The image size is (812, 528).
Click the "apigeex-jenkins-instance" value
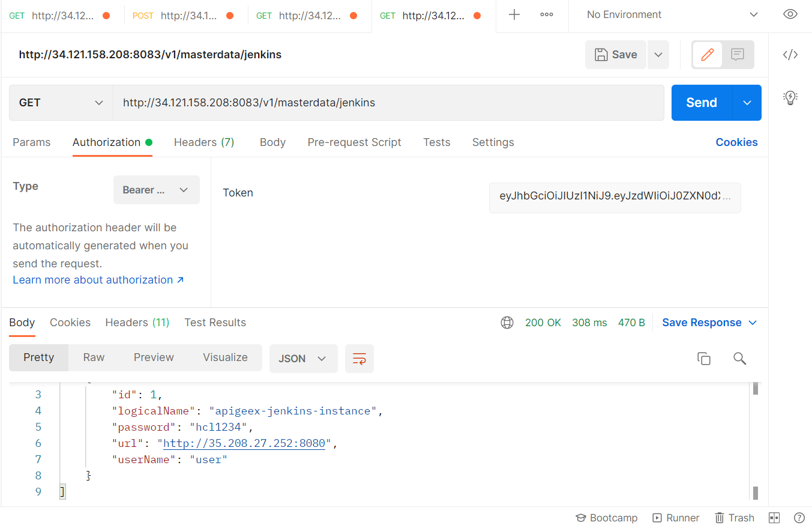point(293,411)
